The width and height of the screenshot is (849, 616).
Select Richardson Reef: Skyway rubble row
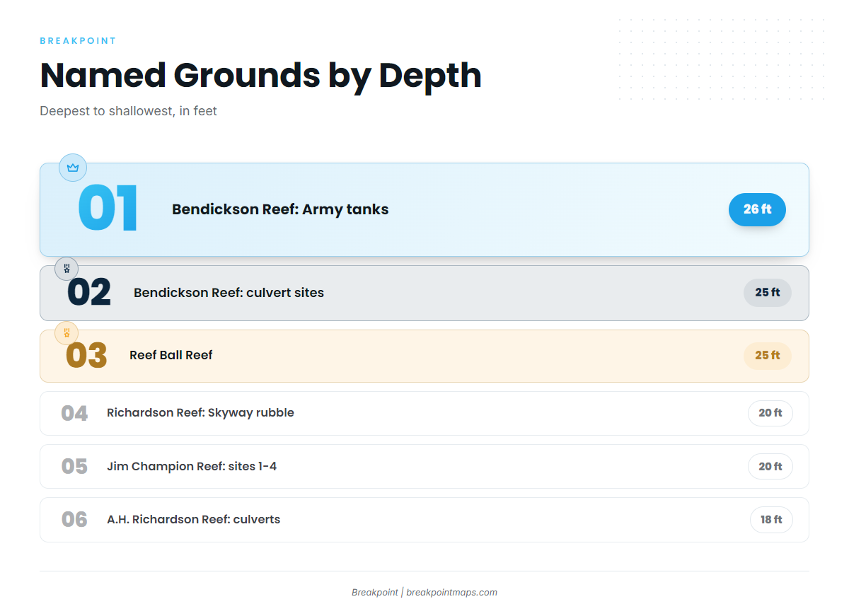pos(424,413)
